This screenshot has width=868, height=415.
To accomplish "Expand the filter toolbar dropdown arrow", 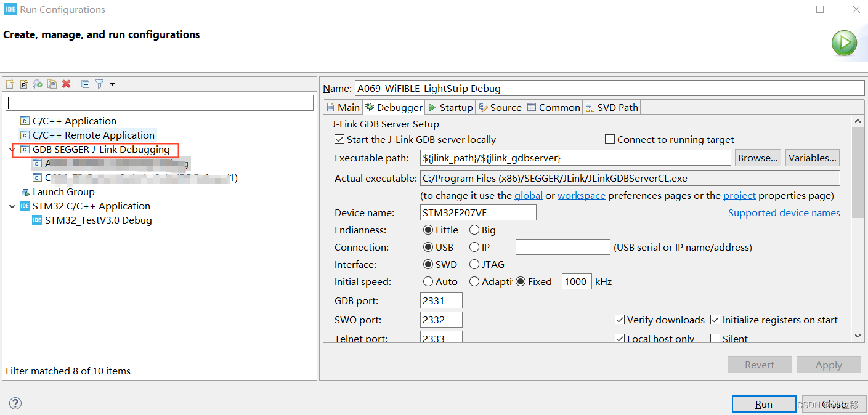I will point(112,84).
